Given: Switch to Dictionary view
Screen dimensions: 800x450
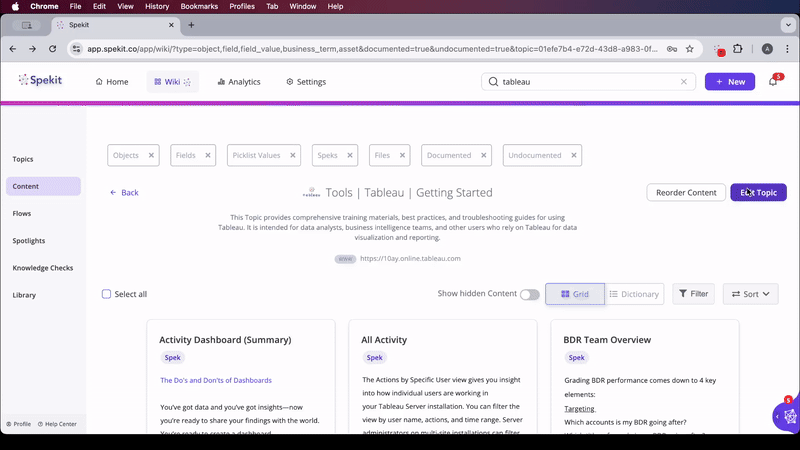Looking at the screenshot, I should tap(634, 294).
